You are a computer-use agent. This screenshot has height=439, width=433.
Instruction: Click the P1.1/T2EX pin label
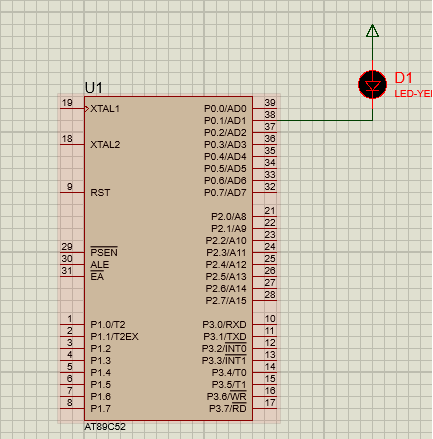(114, 337)
